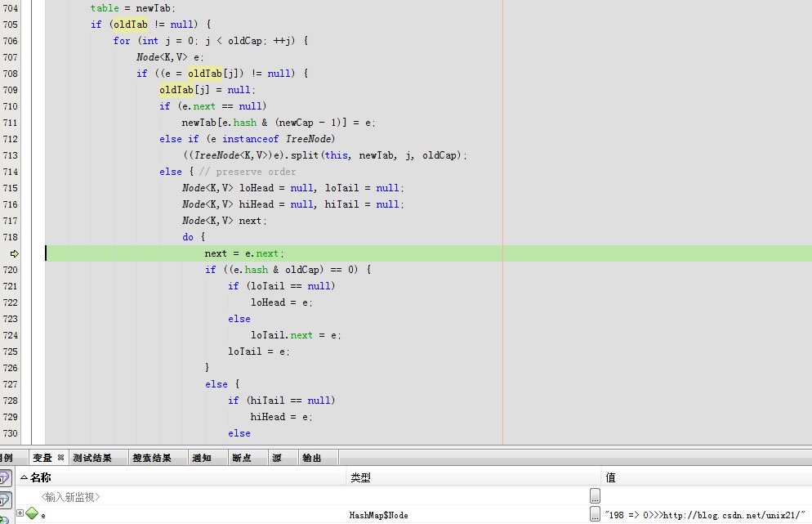
Task: Toggle the blue watches-view button in the side strip
Action: click(x=5, y=499)
